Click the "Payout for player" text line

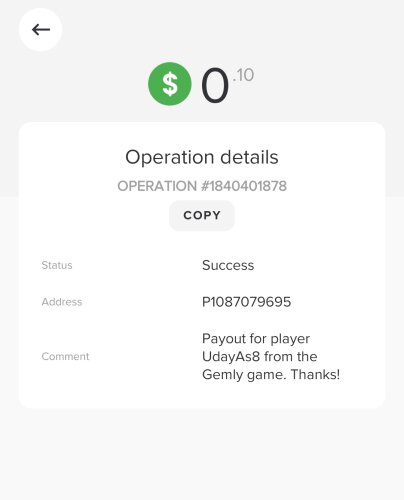[x=256, y=339]
